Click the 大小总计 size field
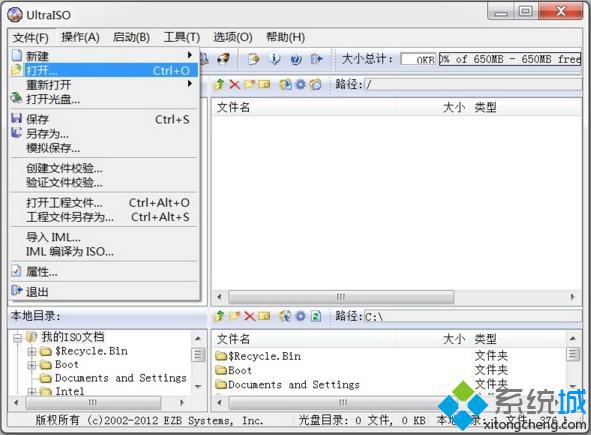Screen dimensions: 591x435 coord(418,59)
